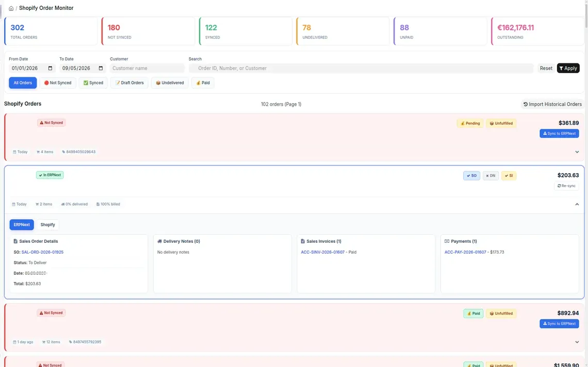Switch to the Shopify details tab
The width and height of the screenshot is (588, 367).
(x=47, y=225)
